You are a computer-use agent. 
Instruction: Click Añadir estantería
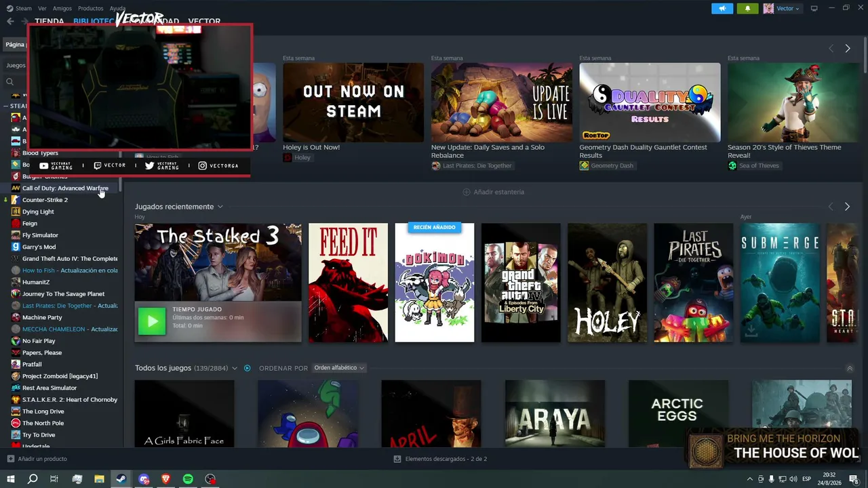tap(493, 192)
